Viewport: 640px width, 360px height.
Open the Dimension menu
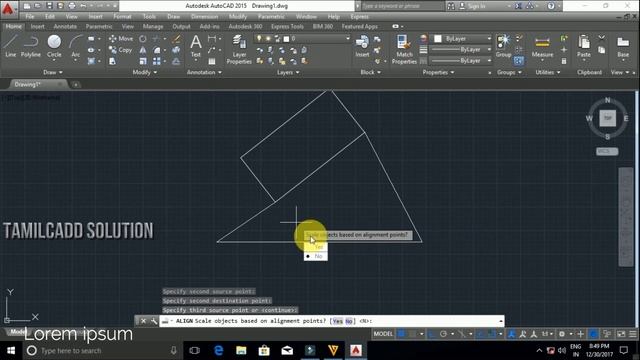(204, 17)
